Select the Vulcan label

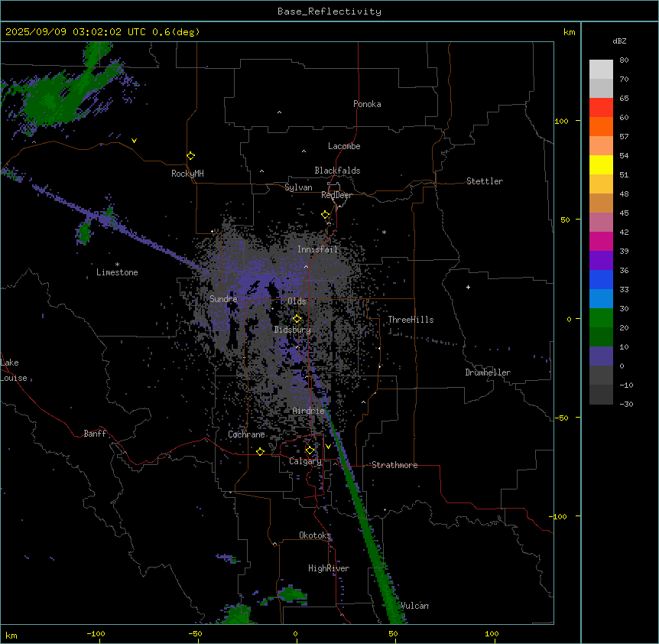(414, 606)
